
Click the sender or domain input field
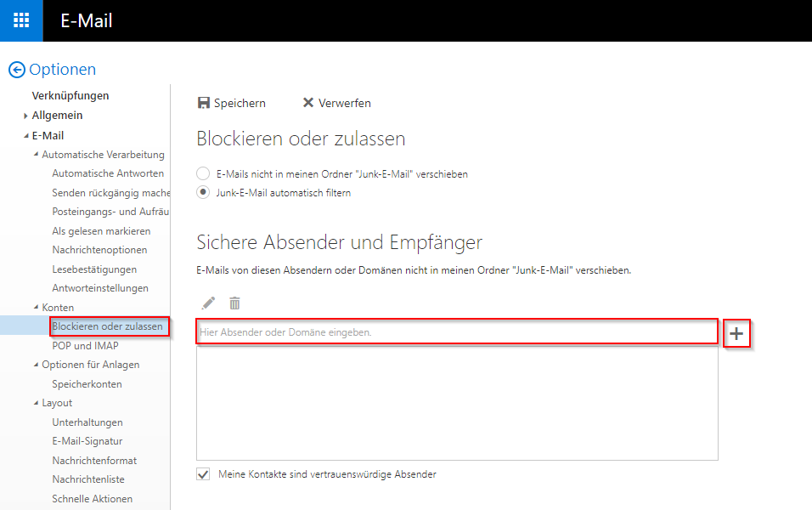point(457,331)
